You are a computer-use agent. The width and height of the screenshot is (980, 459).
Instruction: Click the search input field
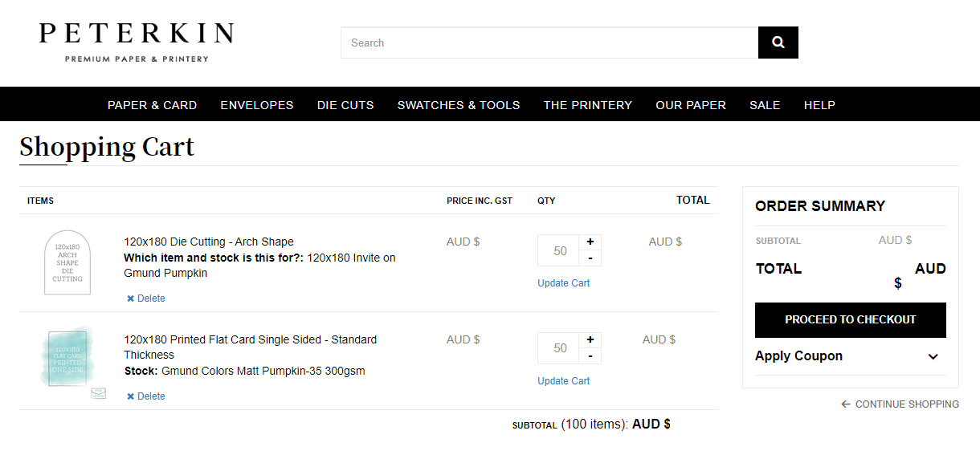(x=549, y=43)
